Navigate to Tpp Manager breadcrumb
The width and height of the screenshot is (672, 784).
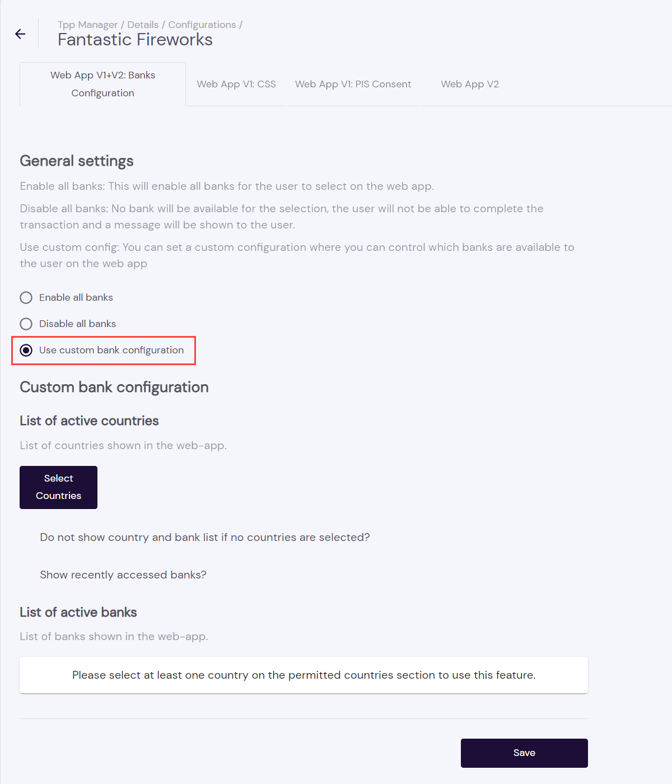coord(87,25)
